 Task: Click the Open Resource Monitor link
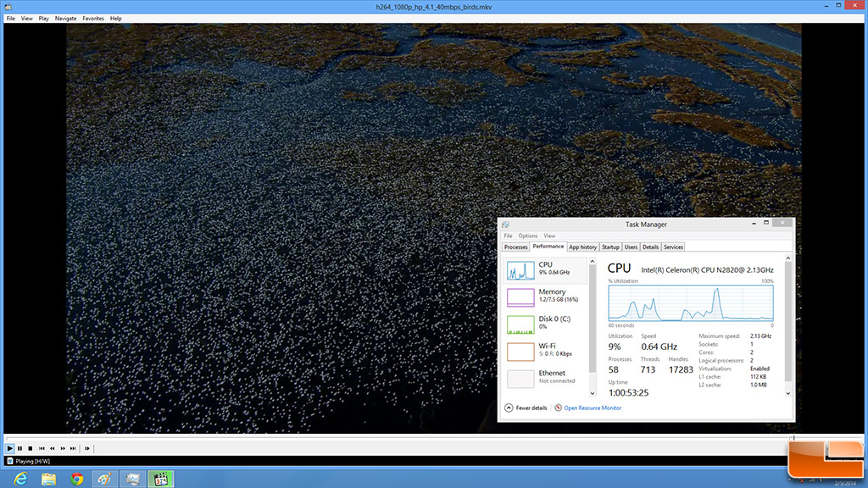click(592, 408)
